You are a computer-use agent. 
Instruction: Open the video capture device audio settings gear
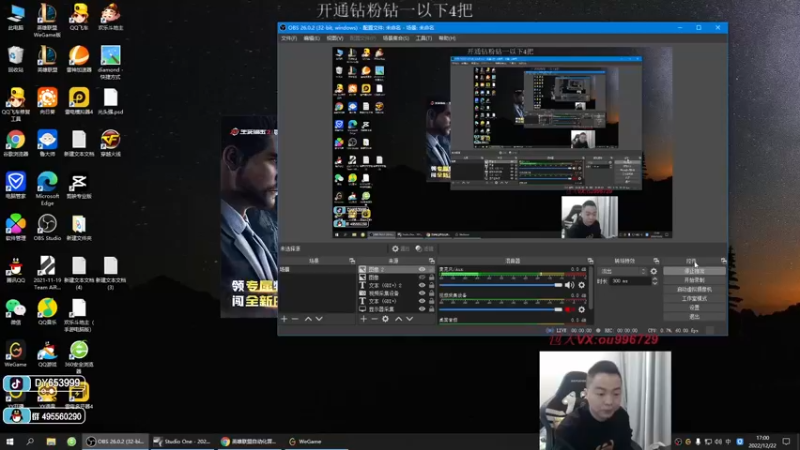click(x=582, y=310)
